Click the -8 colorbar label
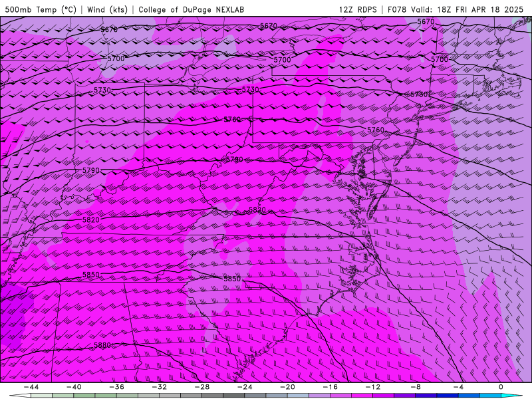Image resolution: width=532 pixels, height=399 pixels. click(416, 387)
